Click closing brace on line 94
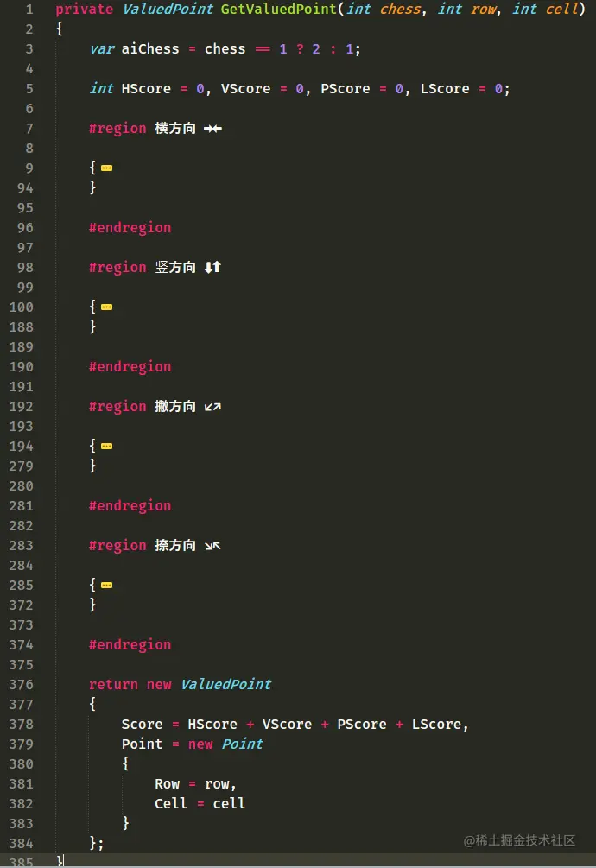This screenshot has width=596, height=868. point(92,187)
